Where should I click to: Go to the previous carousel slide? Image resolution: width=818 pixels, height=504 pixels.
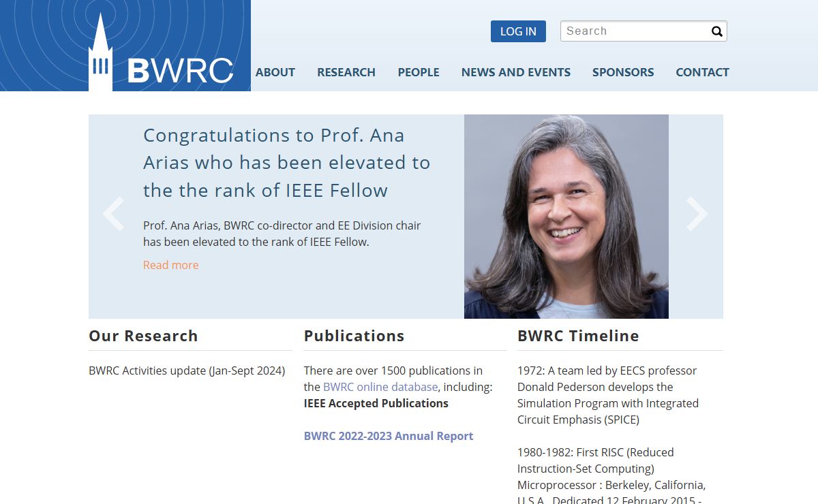(x=113, y=215)
